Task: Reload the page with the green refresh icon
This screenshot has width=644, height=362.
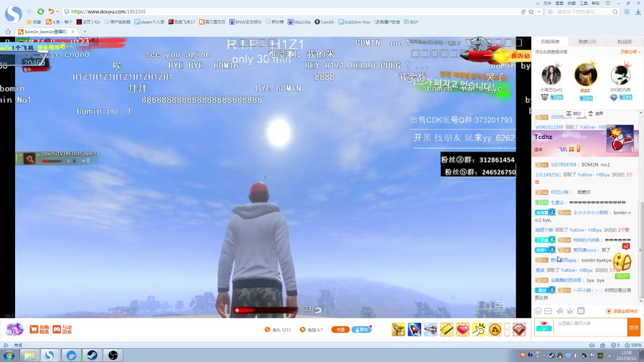Action: point(41,12)
